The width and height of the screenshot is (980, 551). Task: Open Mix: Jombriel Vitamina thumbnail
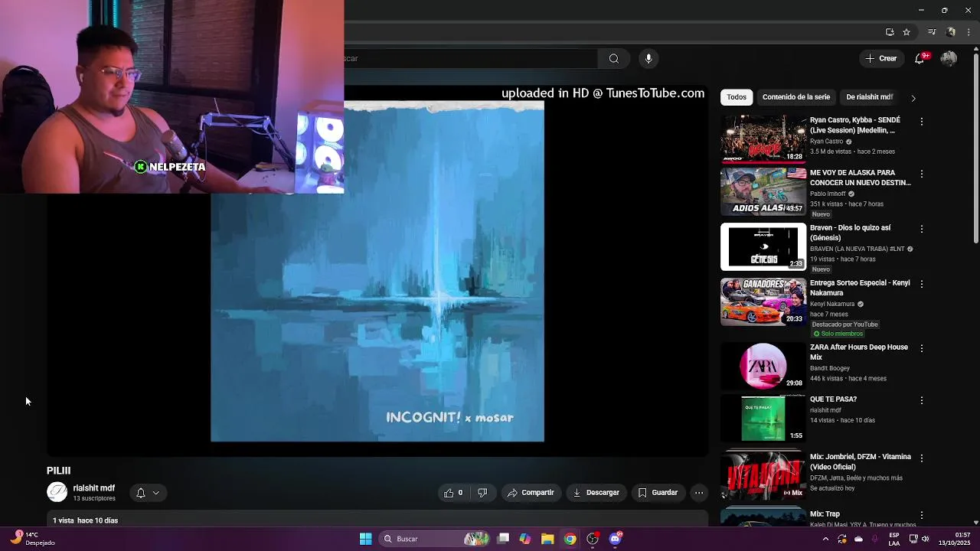763,475
